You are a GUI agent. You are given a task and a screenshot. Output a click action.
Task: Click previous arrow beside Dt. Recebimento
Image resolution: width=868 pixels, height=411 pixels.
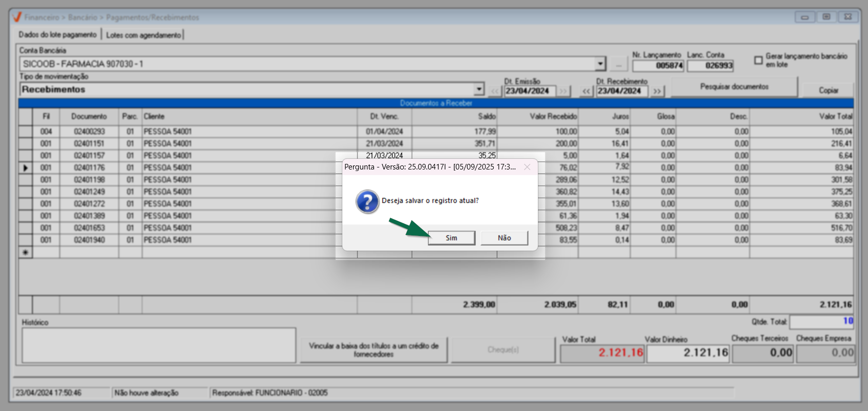587,91
